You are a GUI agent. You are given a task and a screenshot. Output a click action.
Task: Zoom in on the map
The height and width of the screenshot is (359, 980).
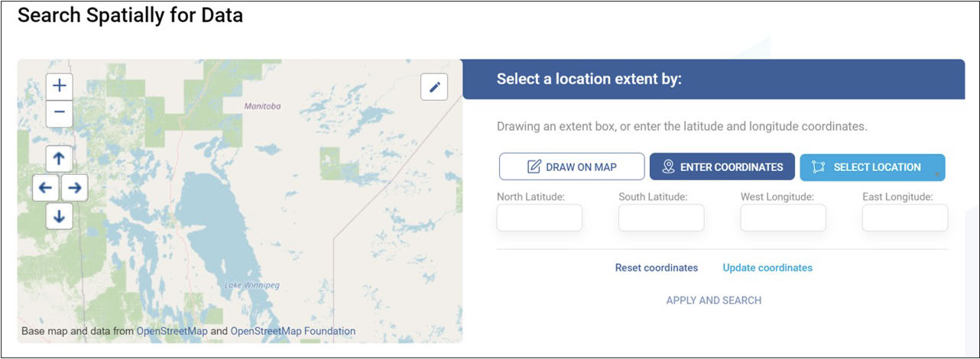[x=60, y=86]
